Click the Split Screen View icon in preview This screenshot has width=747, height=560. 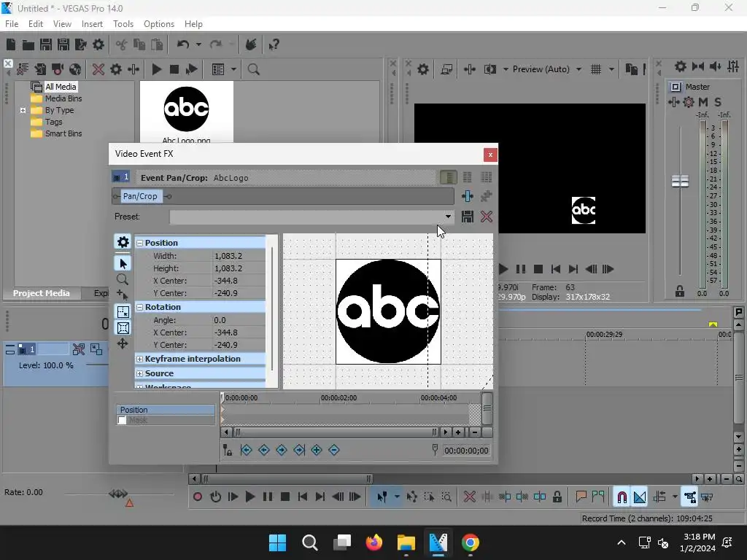pyautogui.click(x=489, y=69)
